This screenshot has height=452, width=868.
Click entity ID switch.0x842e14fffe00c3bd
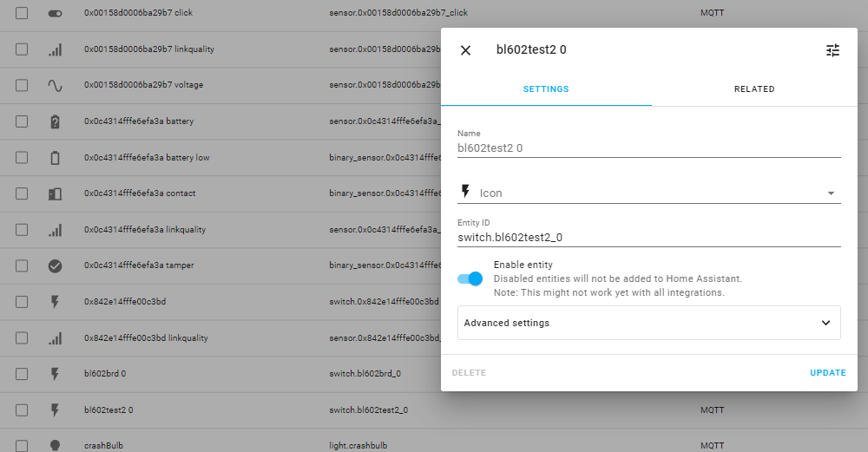coord(385,302)
